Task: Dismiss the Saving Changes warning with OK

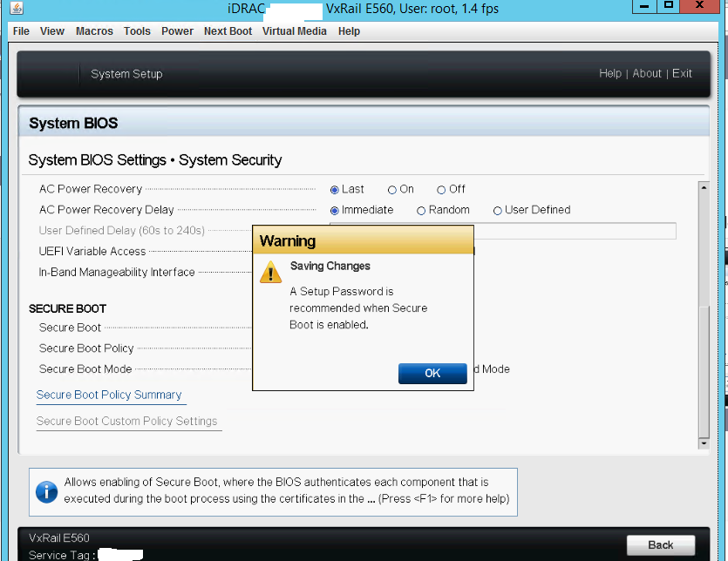Action: [x=432, y=373]
